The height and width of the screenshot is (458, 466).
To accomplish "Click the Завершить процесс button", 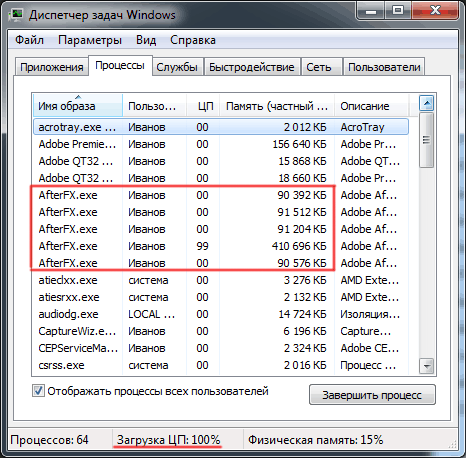I will click(372, 395).
